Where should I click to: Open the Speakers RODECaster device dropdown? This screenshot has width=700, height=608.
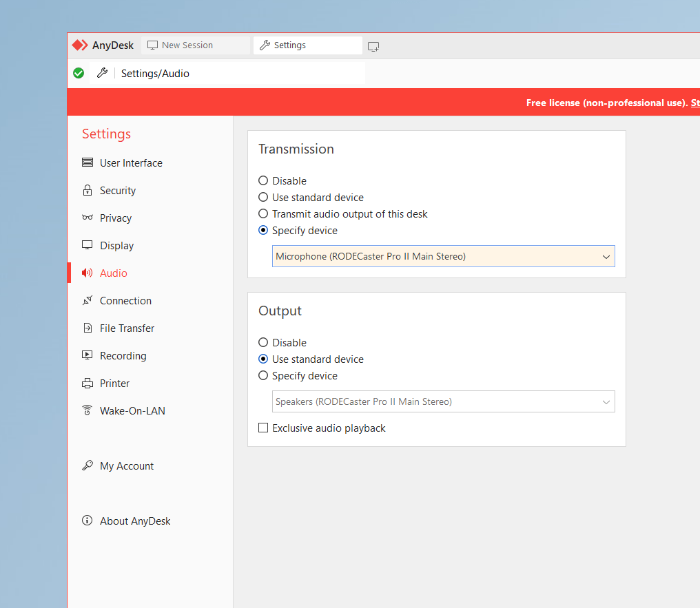point(443,401)
